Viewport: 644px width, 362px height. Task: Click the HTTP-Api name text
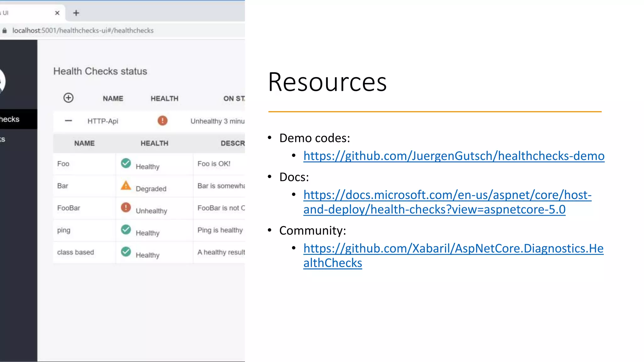[103, 121]
